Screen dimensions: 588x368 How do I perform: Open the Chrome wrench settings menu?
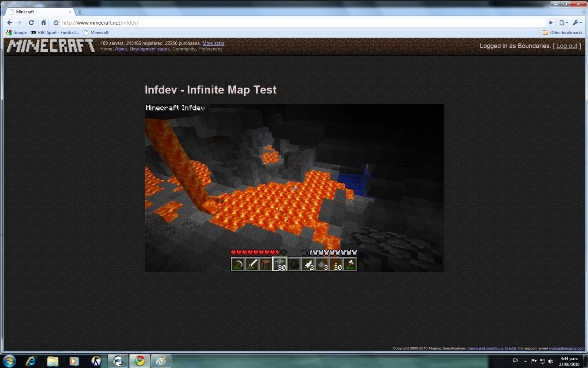pos(577,22)
